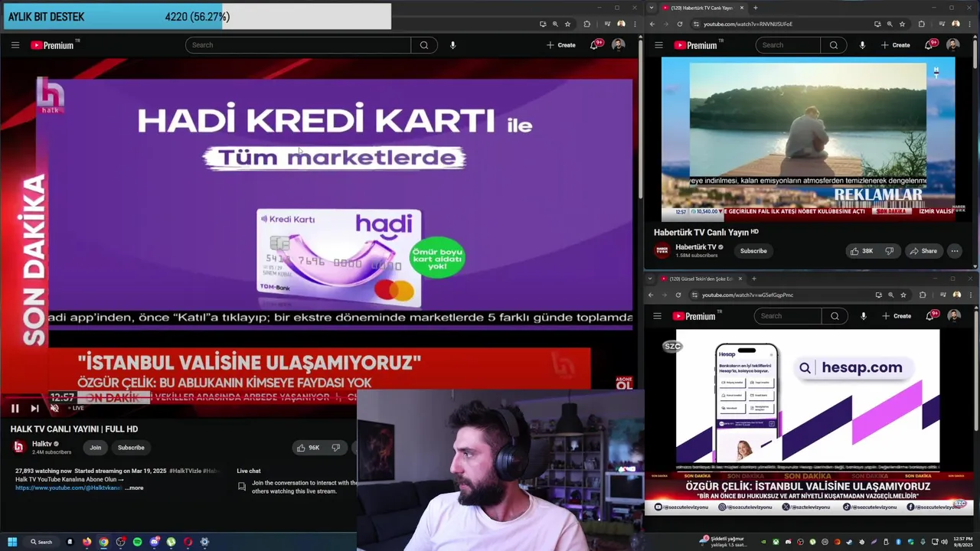Open the taskbar Search box
The height and width of the screenshot is (551, 980).
(x=41, y=542)
